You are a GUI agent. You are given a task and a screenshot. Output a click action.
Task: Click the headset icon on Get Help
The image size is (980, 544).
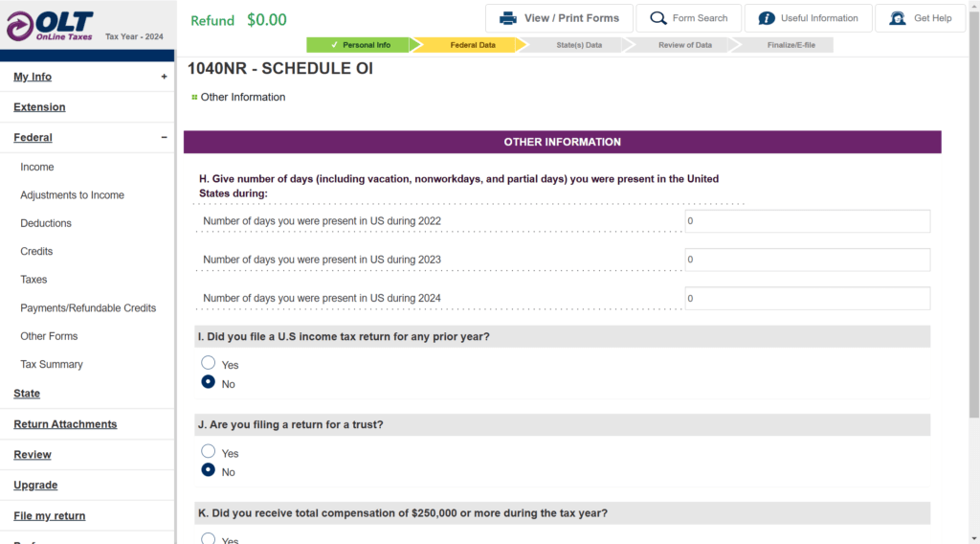tap(898, 18)
